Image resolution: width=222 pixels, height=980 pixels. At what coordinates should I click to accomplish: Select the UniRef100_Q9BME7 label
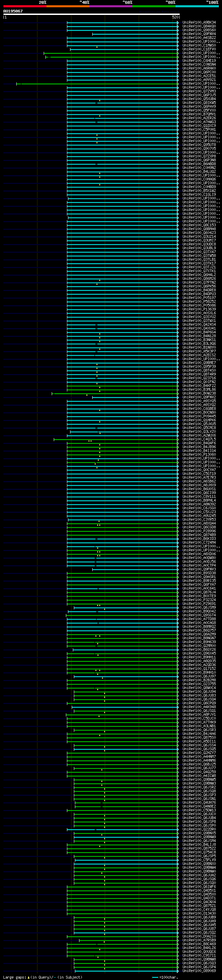click(199, 363)
